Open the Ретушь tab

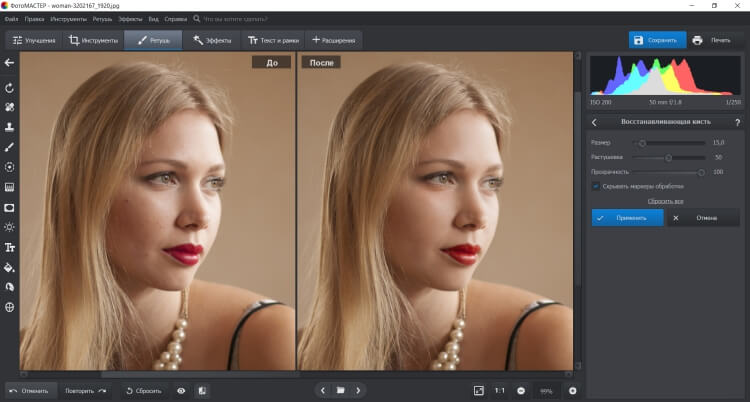(x=153, y=40)
